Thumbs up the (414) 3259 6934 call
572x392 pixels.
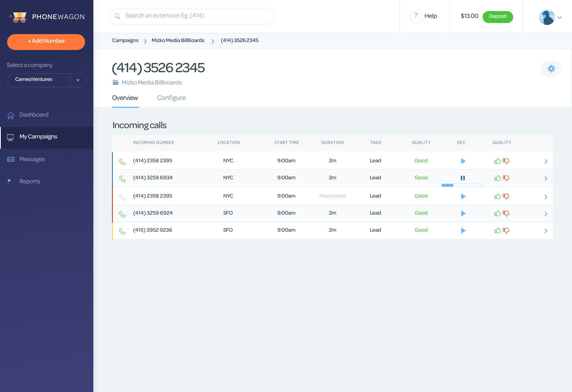497,178
